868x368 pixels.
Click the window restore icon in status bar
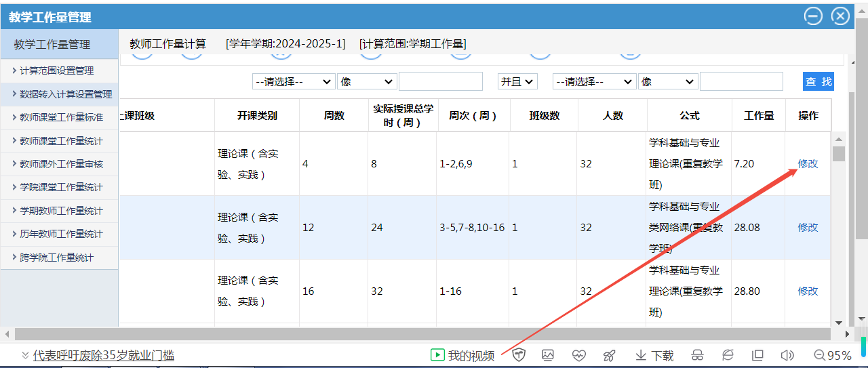click(x=758, y=355)
